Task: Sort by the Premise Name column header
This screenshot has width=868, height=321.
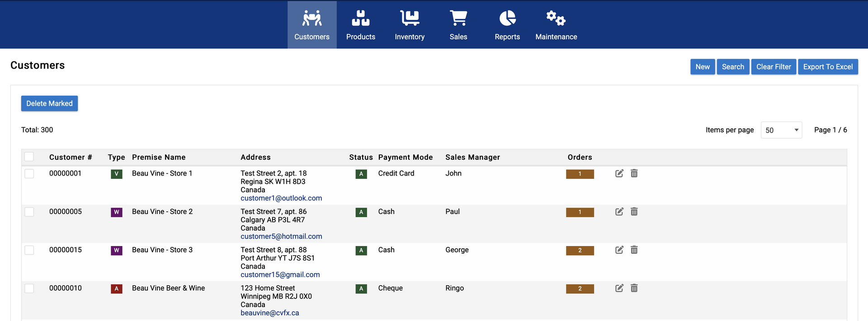Action: click(159, 157)
